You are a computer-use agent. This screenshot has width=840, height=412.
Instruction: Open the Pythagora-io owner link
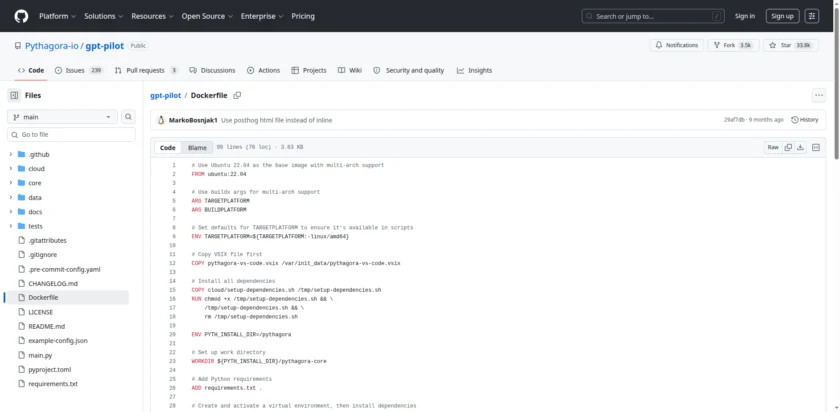pos(52,46)
